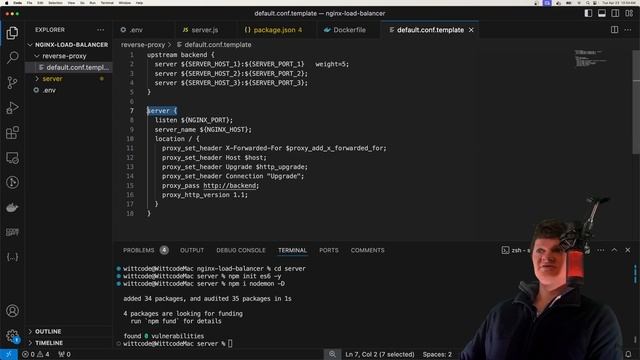Follow the http://backend link

[230, 186]
